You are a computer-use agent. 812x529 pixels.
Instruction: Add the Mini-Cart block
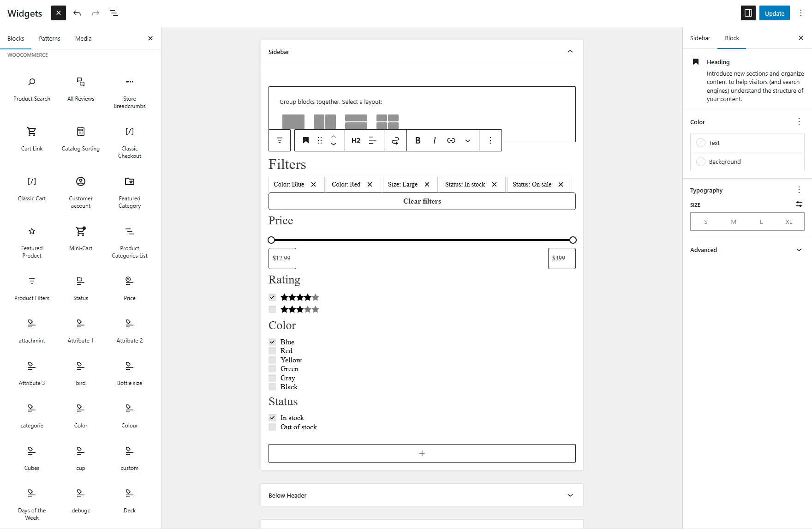coord(81,238)
